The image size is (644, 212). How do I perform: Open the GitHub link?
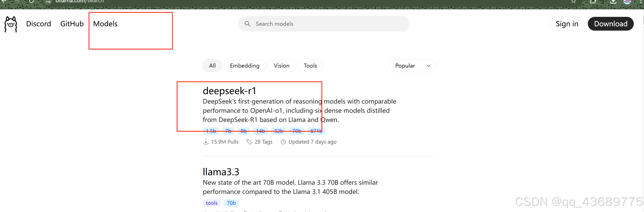pyautogui.click(x=72, y=24)
